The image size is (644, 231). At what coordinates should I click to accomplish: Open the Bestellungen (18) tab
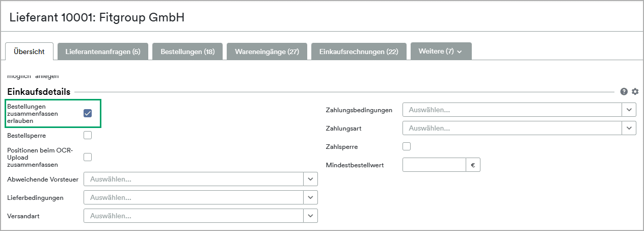click(187, 52)
